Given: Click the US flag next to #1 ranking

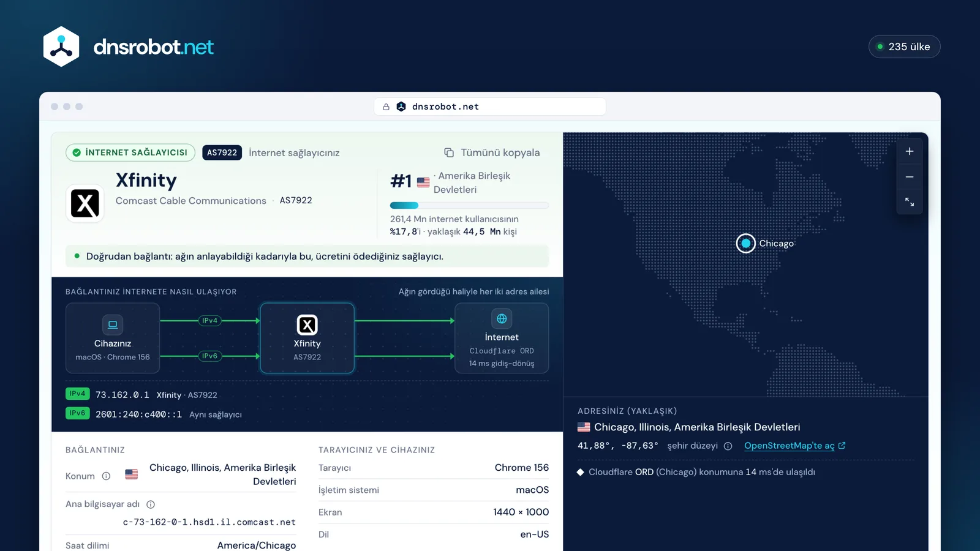Looking at the screenshot, I should click(x=423, y=182).
